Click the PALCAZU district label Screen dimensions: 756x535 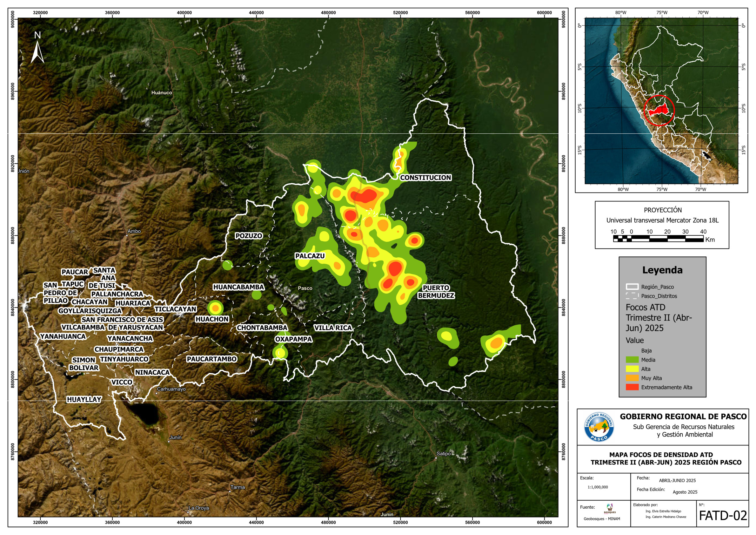coord(310,256)
